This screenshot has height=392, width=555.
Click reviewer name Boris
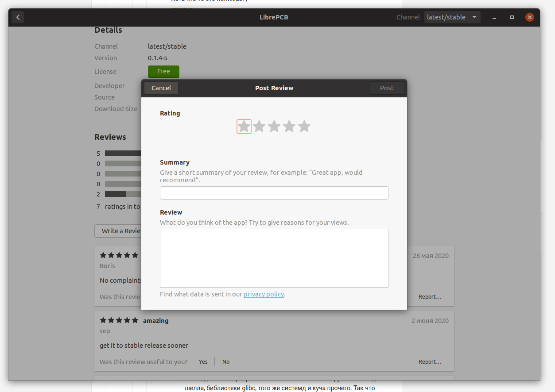point(107,266)
